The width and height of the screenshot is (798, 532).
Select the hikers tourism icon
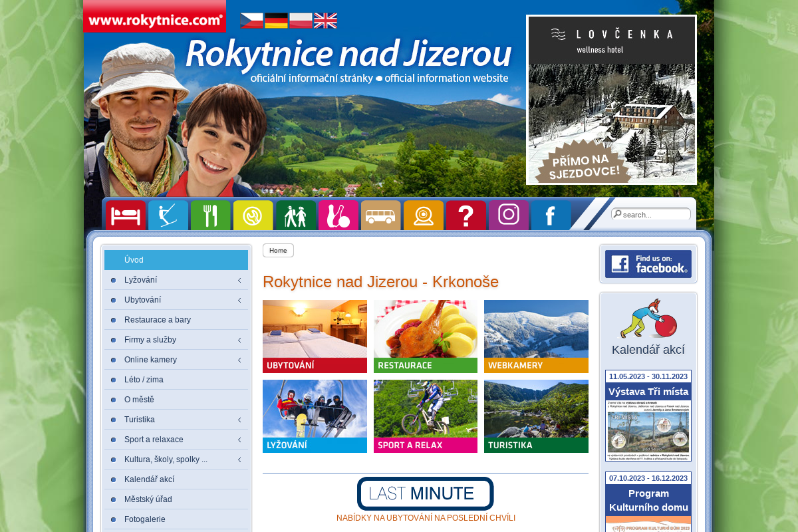coord(295,215)
